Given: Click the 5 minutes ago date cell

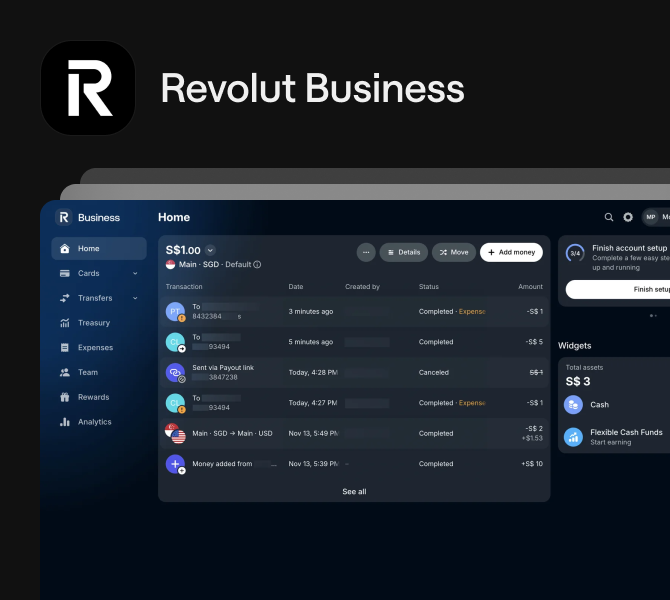Looking at the screenshot, I should [311, 342].
